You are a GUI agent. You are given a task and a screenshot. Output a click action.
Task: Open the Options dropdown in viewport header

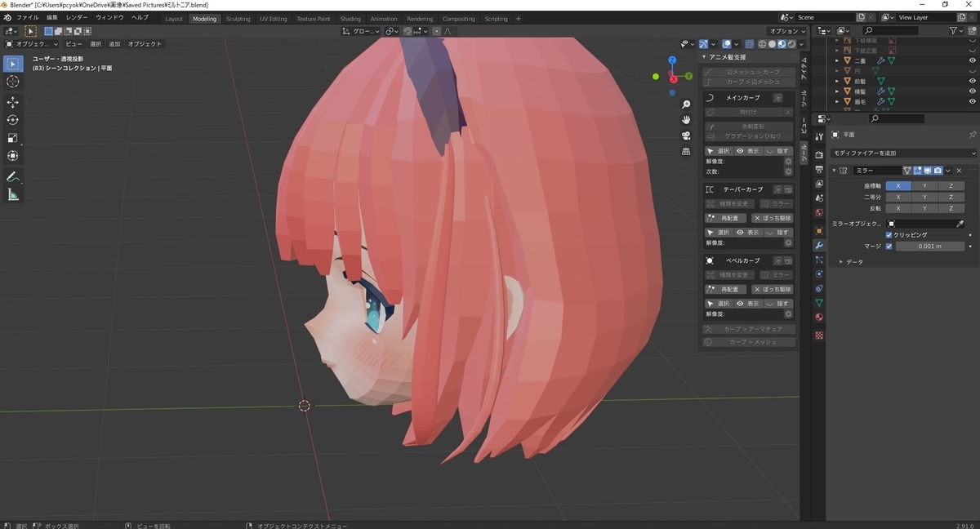(x=788, y=31)
